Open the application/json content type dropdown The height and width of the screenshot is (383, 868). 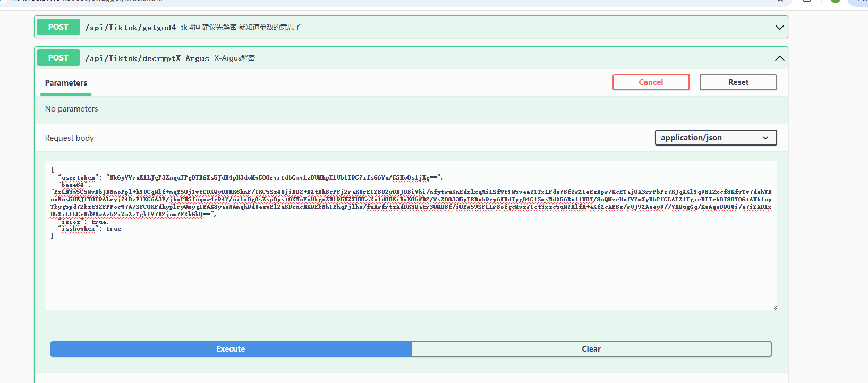[715, 138]
